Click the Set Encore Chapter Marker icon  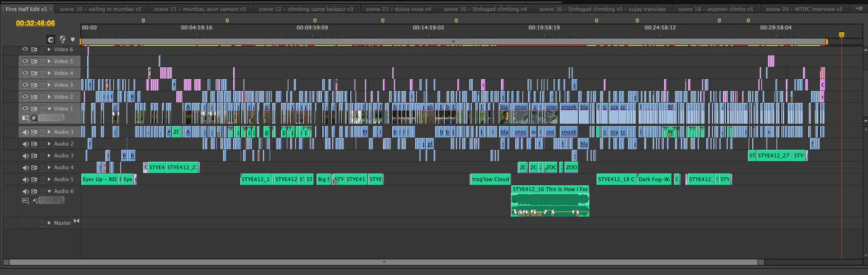[x=62, y=39]
